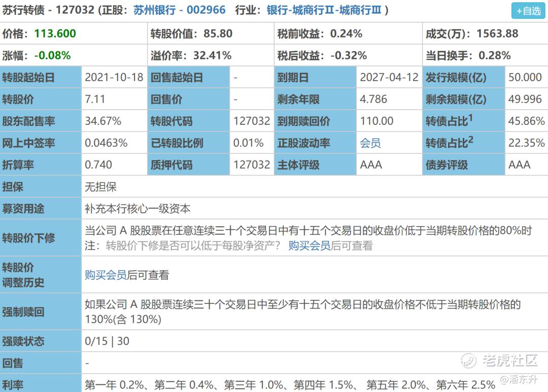Image resolution: width=548 pixels, height=392 pixels.
Task: Select the 涨幅 value -0.08%
Action: 52,55
